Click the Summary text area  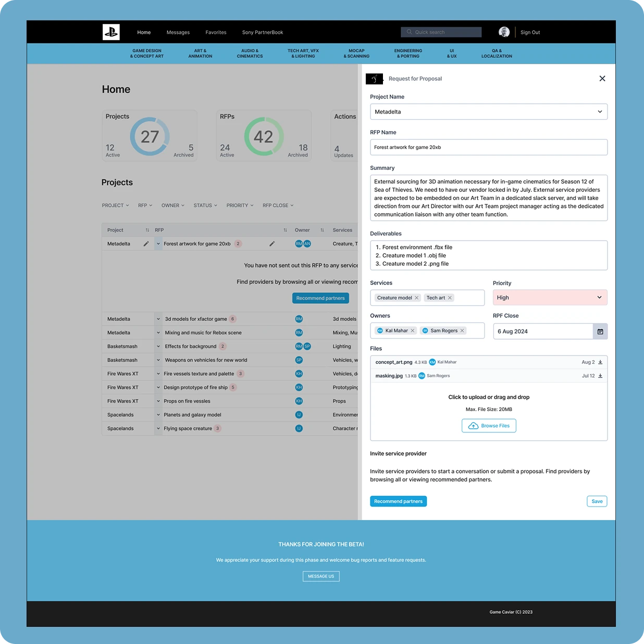coord(489,198)
